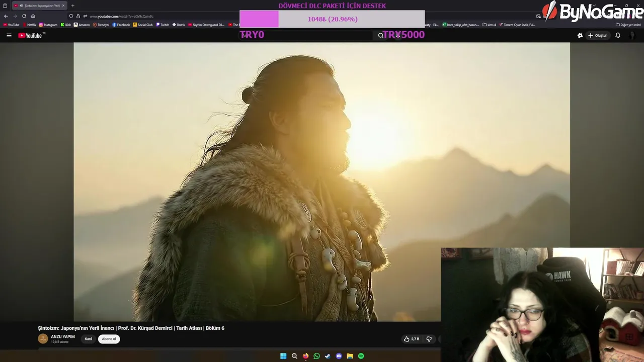The image size is (644, 362).
Task: Open the Twitch bookmark
Action: [x=163, y=25]
